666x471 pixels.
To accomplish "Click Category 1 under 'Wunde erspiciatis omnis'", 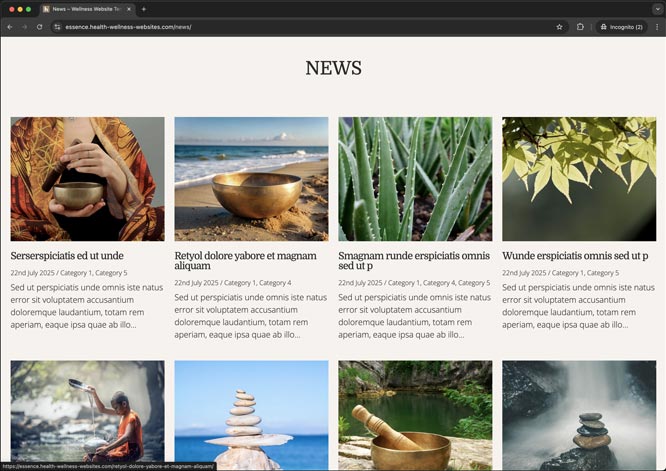I will tap(568, 273).
